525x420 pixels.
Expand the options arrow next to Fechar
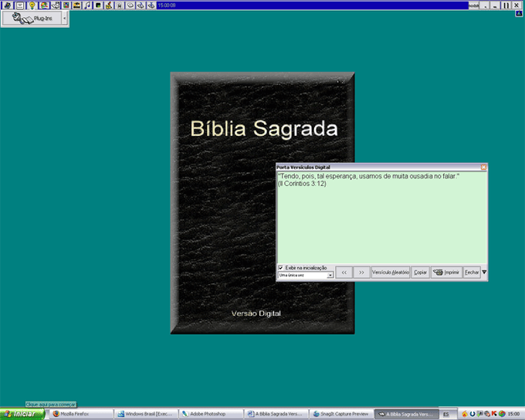(484, 272)
